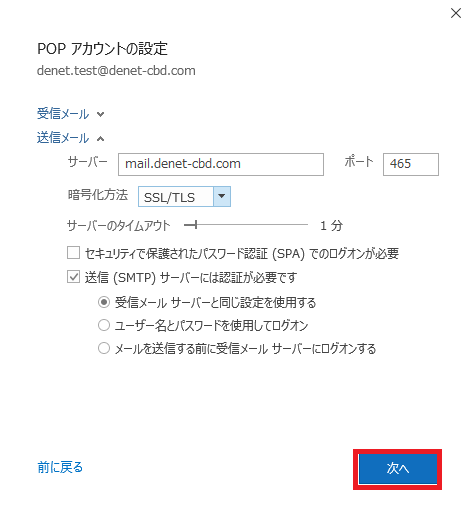The width and height of the screenshot is (476, 529).
Task: Collapse the 送信メール section chevron
Action: point(100,139)
